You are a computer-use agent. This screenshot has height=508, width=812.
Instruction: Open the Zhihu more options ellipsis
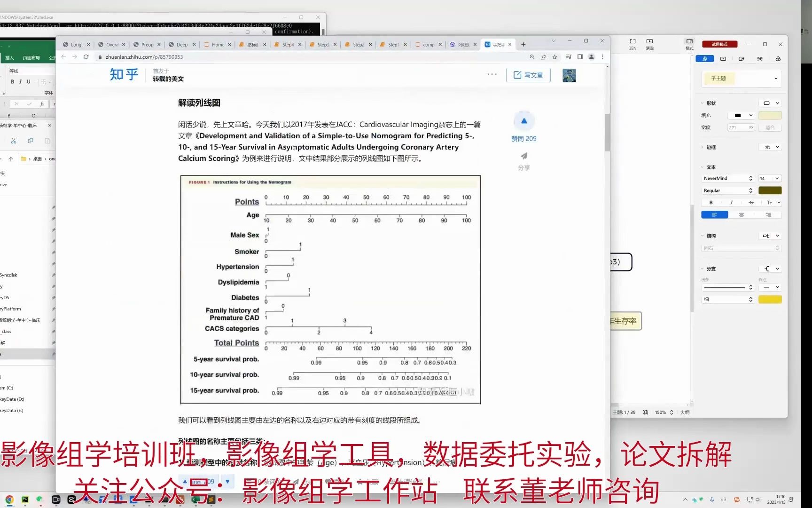click(492, 74)
